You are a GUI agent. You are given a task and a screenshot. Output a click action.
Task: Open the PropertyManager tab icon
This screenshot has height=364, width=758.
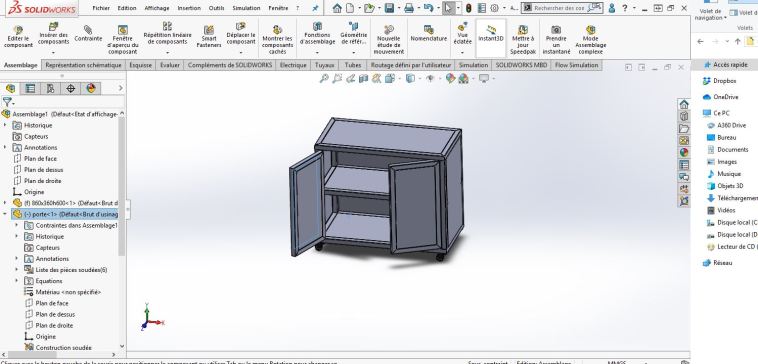(30, 88)
